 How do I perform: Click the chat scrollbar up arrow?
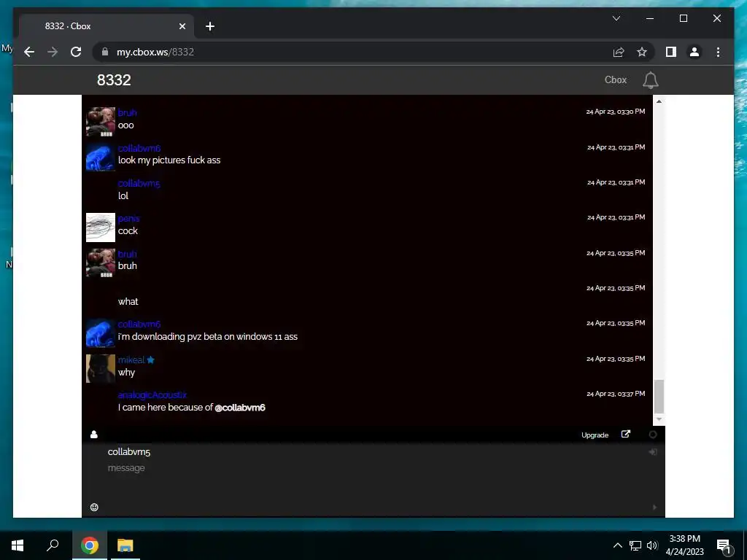coord(659,101)
